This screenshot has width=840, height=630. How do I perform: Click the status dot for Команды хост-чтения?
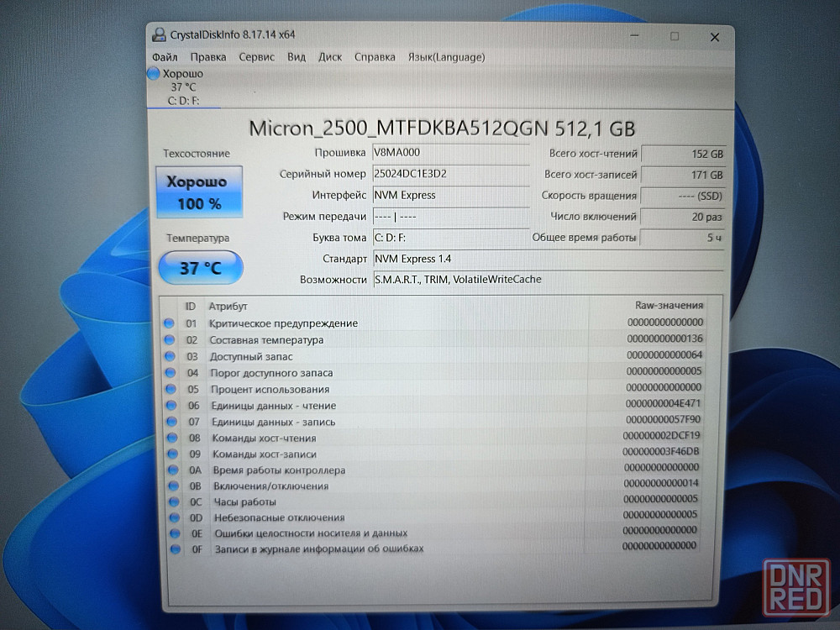point(172,438)
